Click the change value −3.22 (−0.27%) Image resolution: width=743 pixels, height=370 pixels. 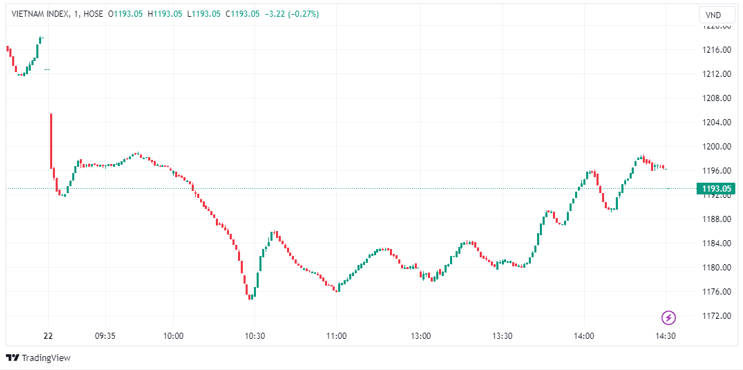(292, 15)
